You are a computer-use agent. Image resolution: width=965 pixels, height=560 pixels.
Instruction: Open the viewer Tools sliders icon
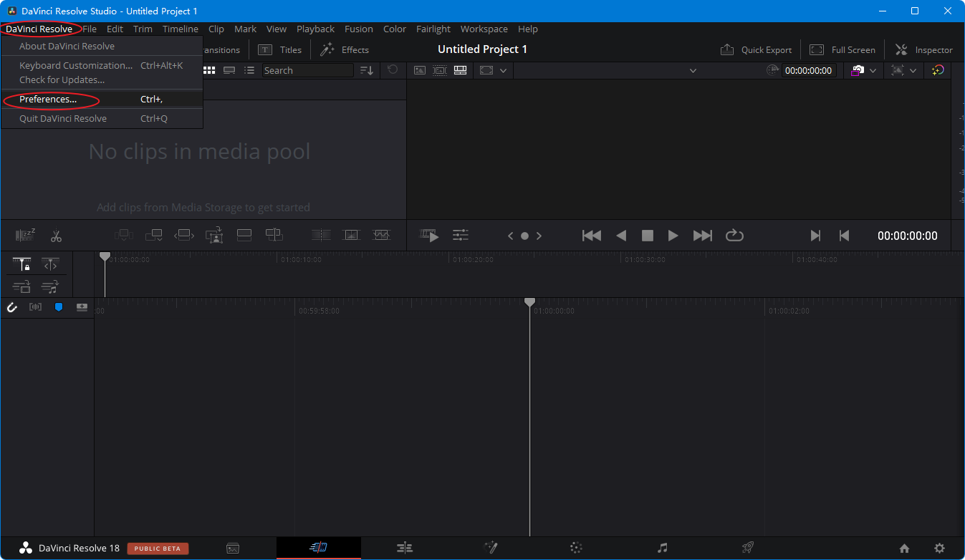click(461, 235)
